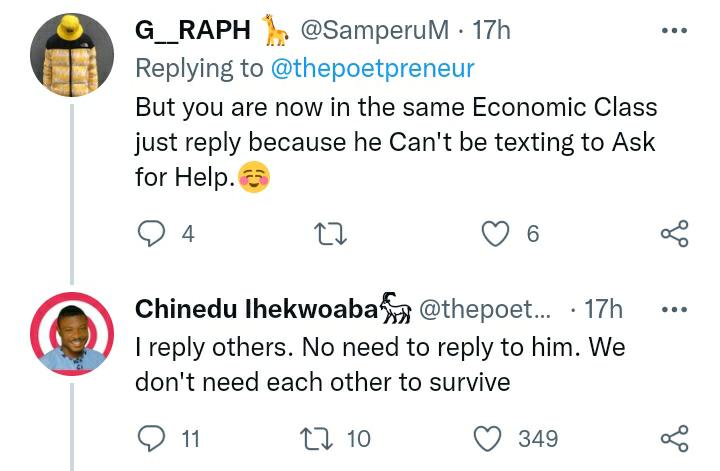
Task: Retweet Chinedu's tweet showing 10 retweets
Action: point(316,438)
